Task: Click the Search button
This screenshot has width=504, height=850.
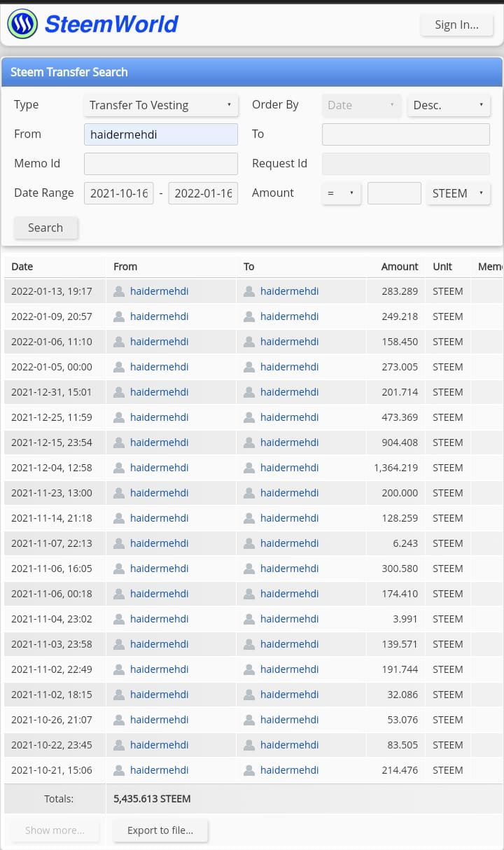Action: 45,228
